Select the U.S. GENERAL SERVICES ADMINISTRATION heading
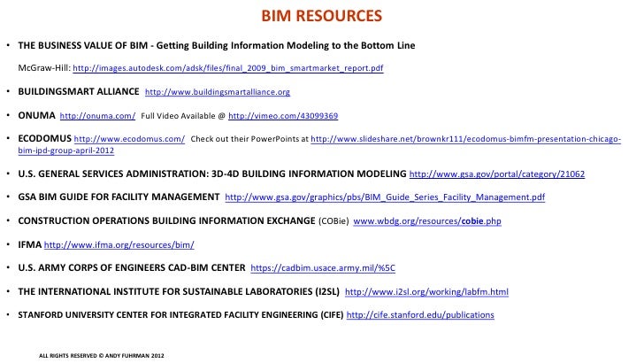Viewport: 644px width, 363px height. tap(212, 174)
